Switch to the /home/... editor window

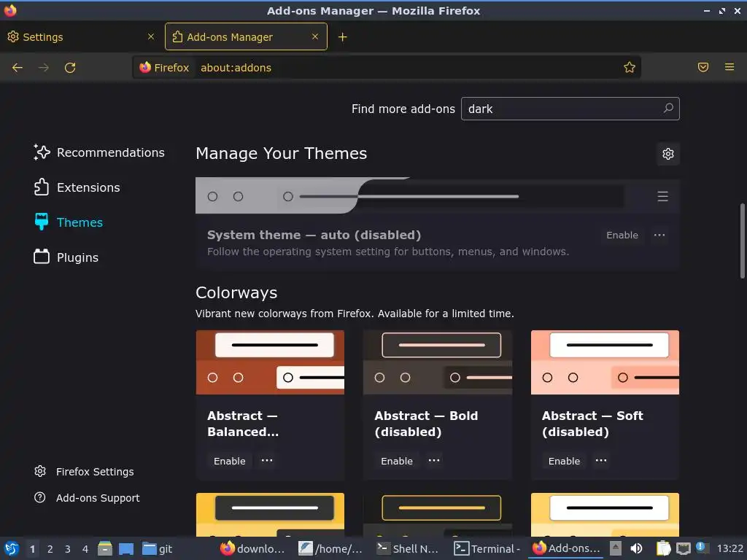330,548
